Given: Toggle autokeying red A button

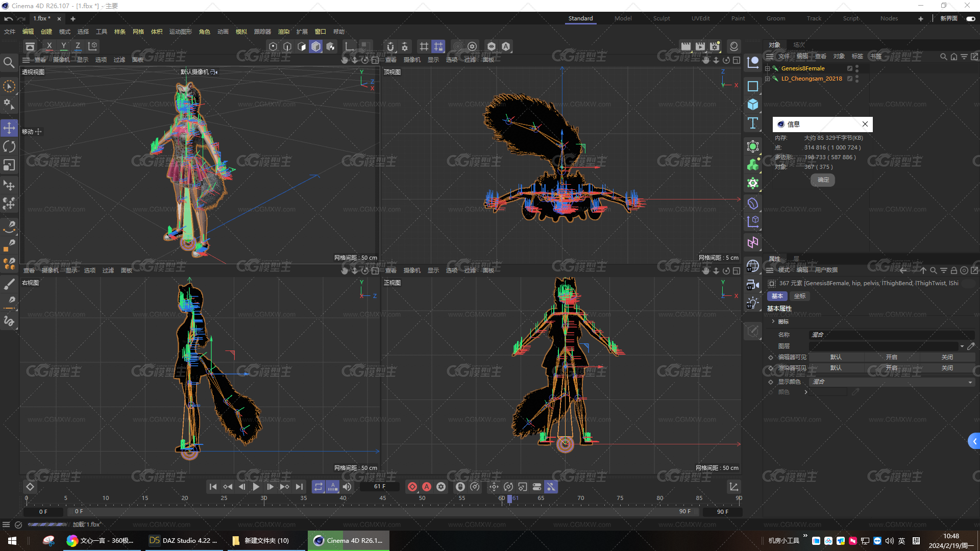Looking at the screenshot, I should click(x=427, y=487).
